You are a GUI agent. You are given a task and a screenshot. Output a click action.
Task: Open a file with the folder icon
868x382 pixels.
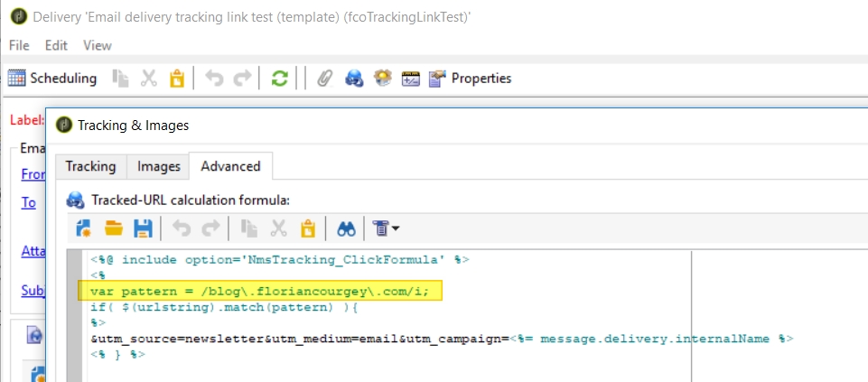113,228
